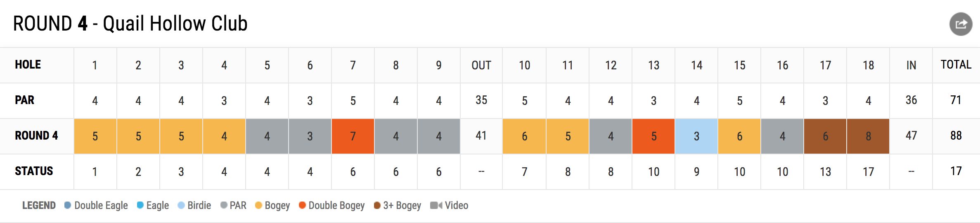Screen dimensions: 980x223
Task: Click the Video camera legend icon
Action: click(436, 205)
